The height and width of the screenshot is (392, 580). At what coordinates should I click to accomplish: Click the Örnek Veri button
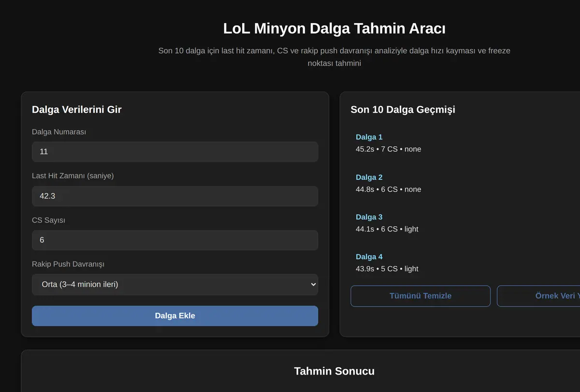[538, 296]
